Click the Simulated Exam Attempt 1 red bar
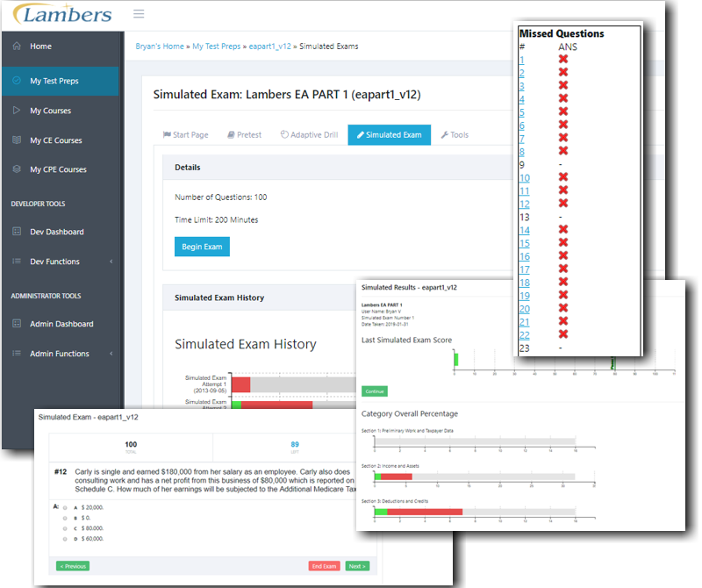This screenshot has height=588, width=702. [240, 384]
